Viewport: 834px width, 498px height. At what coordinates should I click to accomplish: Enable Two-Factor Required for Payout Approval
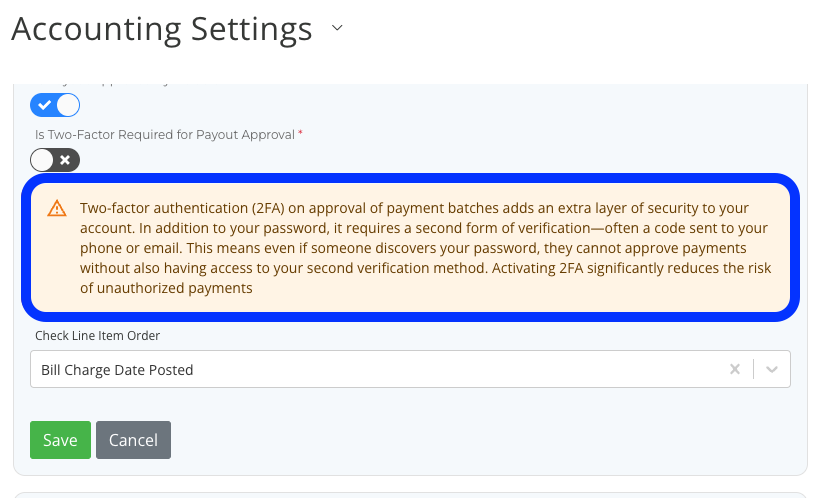(x=55, y=160)
